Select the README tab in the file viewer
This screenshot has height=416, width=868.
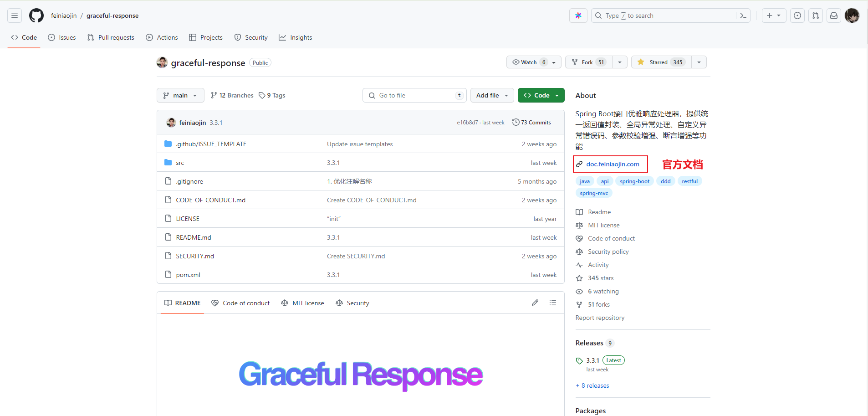pyautogui.click(x=182, y=303)
